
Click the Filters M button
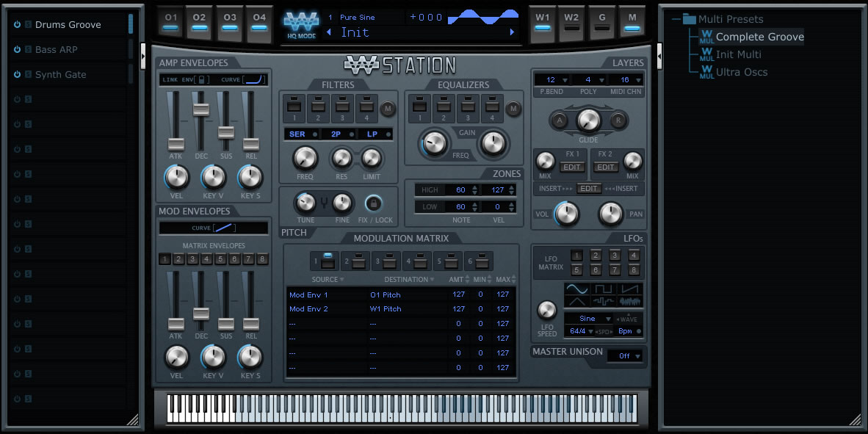coord(388,109)
